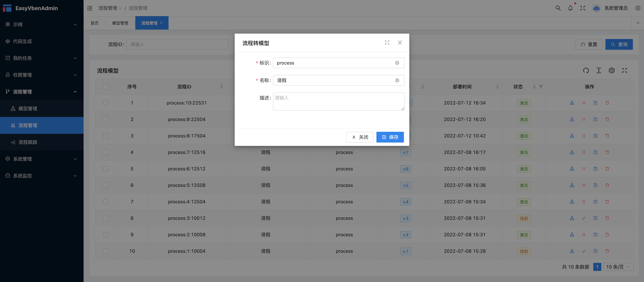This screenshot has height=282, width=644.
Task: Focus the 流程ID search input
Action: click(177, 44)
